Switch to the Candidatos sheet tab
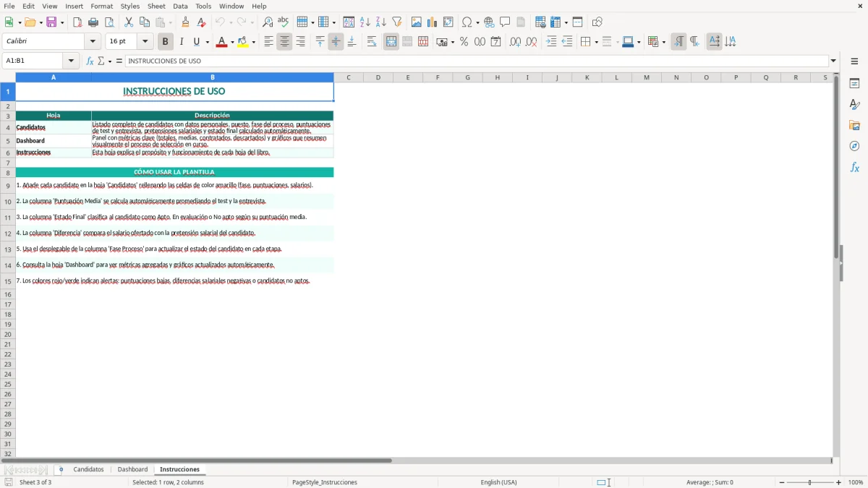Viewport: 868px width, 488px height. tap(88, 469)
